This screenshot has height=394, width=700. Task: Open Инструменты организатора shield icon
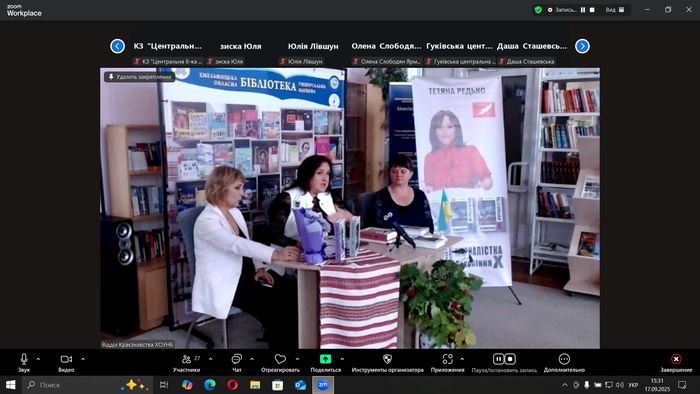(x=388, y=359)
